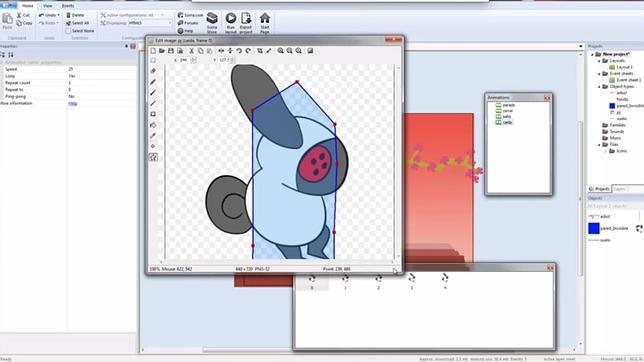Viewport: 644px width, 362px height.
Task: Open Export project from the ribbon
Action: [246, 23]
